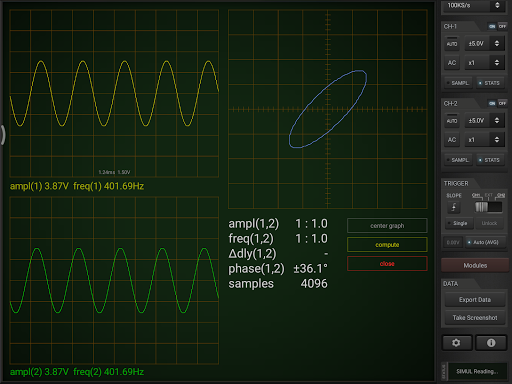
Task: Click the compute button
Action: (387, 245)
